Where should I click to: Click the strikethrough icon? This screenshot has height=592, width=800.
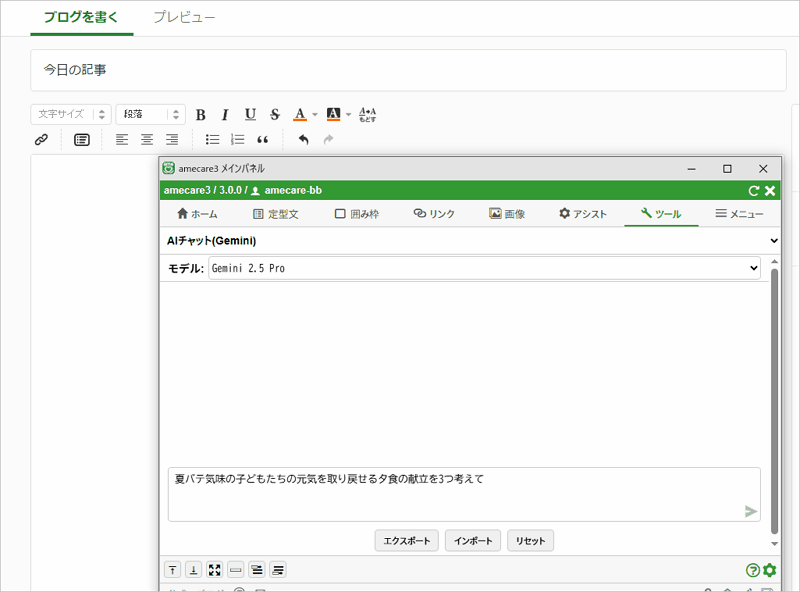click(x=275, y=115)
